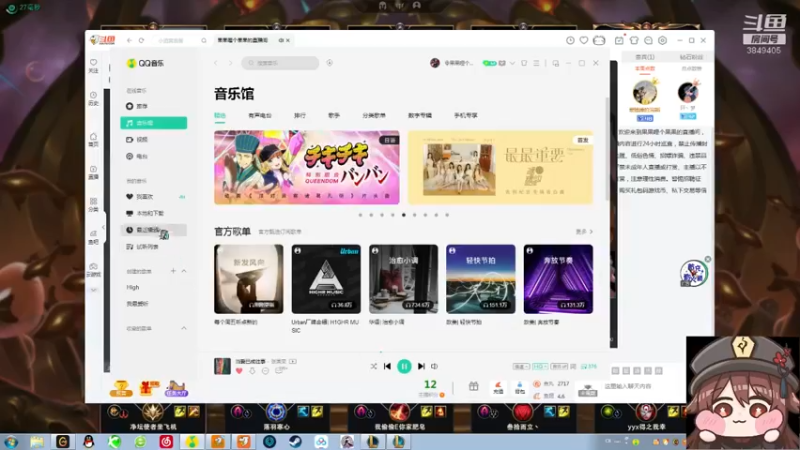Click the green VIP badge

(x=489, y=63)
